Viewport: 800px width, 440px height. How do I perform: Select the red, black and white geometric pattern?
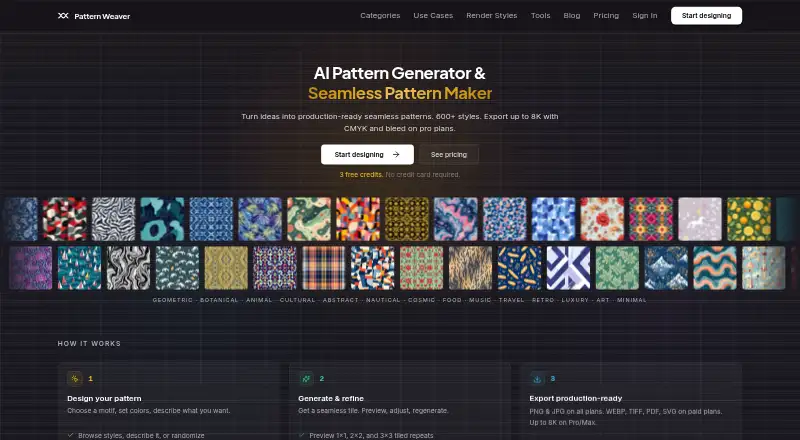(65, 219)
